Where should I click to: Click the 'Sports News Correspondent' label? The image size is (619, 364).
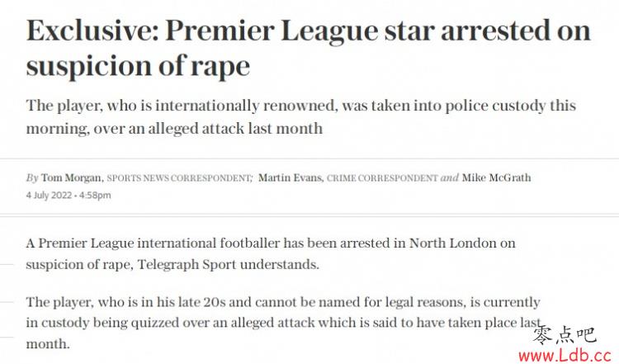[x=179, y=178]
